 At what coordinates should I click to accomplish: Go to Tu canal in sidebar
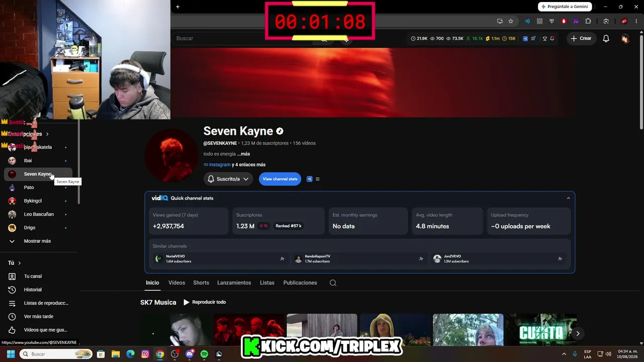pos(38,276)
